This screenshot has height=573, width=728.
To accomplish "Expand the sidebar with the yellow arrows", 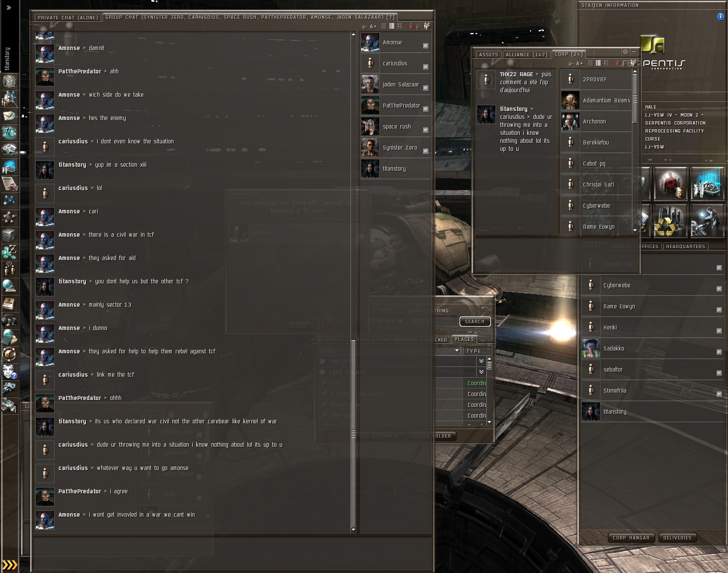I will point(10,565).
